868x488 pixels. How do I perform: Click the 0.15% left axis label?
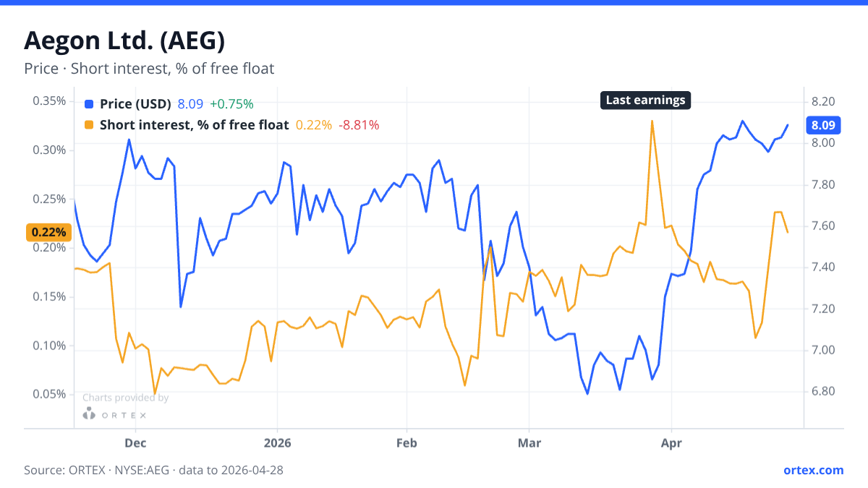(49, 296)
